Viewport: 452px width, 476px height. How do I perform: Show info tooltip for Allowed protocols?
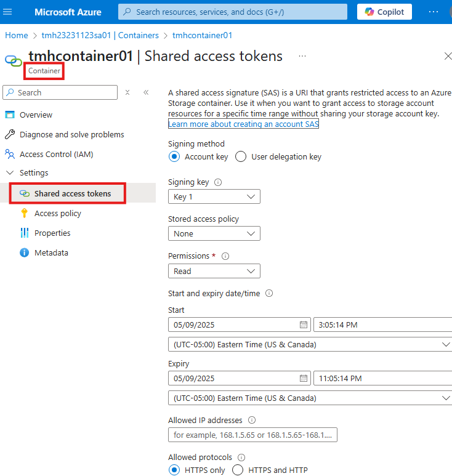tap(241, 457)
